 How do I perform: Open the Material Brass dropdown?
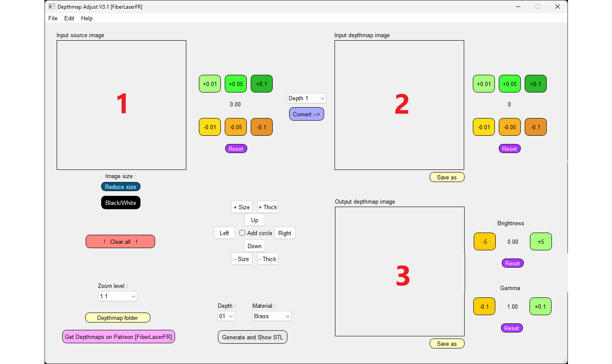[272, 316]
